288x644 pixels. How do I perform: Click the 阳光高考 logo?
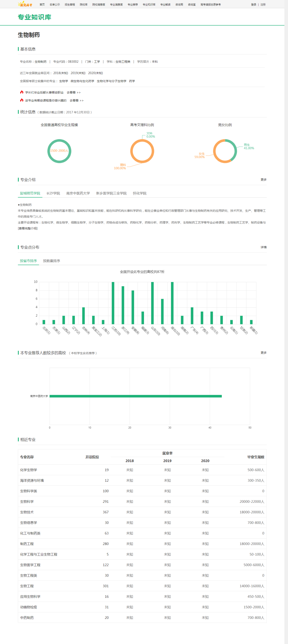(25, 5)
